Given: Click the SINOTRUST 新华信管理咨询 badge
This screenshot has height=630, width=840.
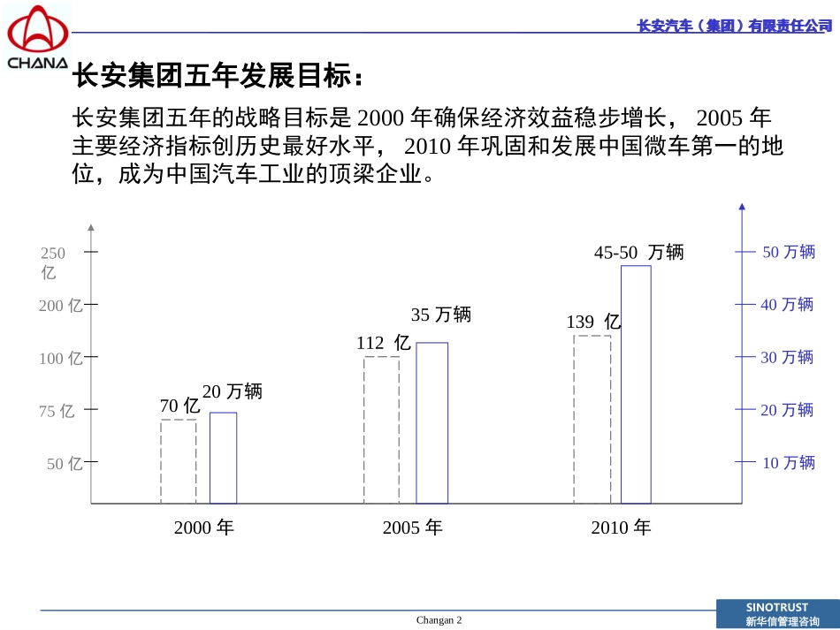Looking at the screenshot, I should 778,614.
